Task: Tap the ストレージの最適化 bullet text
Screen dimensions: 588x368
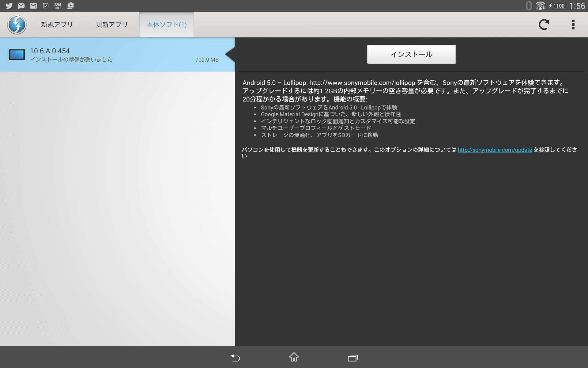Action: pos(319,135)
